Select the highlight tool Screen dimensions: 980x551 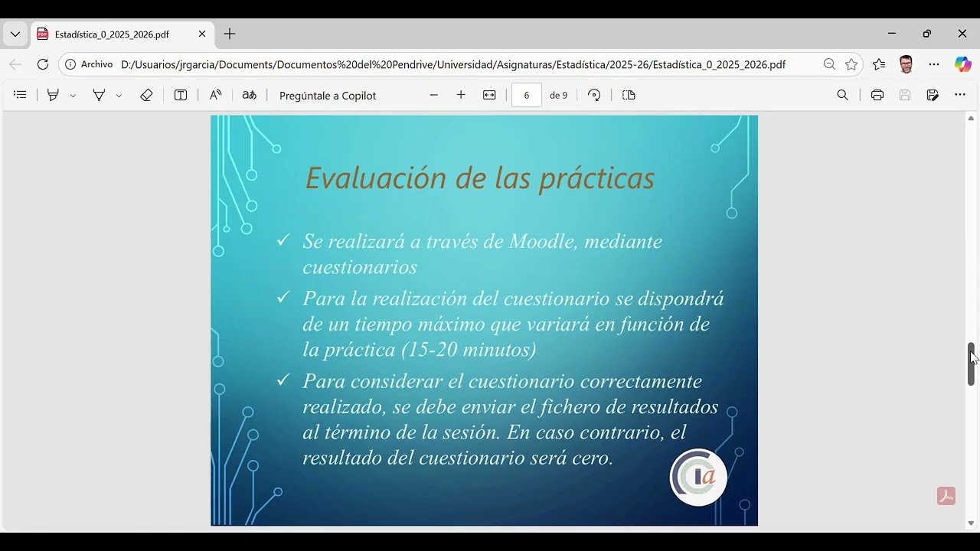[53, 95]
